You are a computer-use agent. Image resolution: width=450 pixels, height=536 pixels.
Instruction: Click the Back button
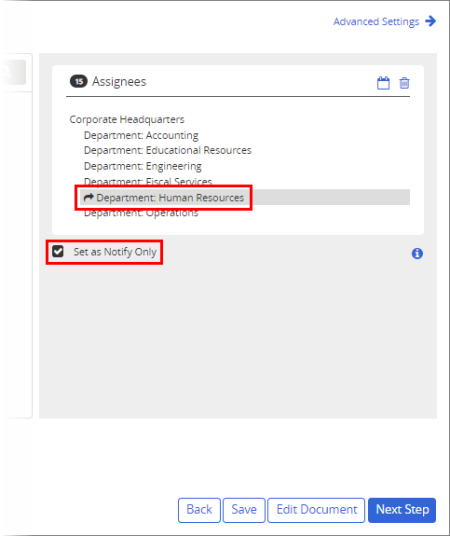coord(199,510)
